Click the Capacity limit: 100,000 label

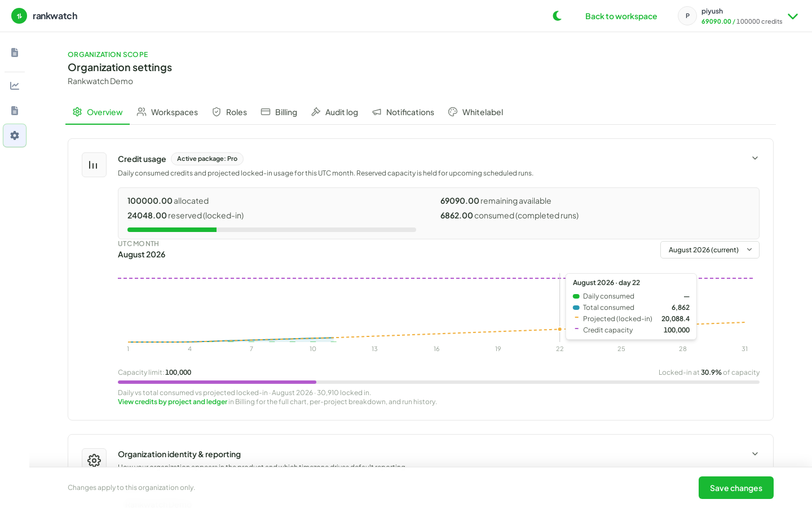(155, 373)
